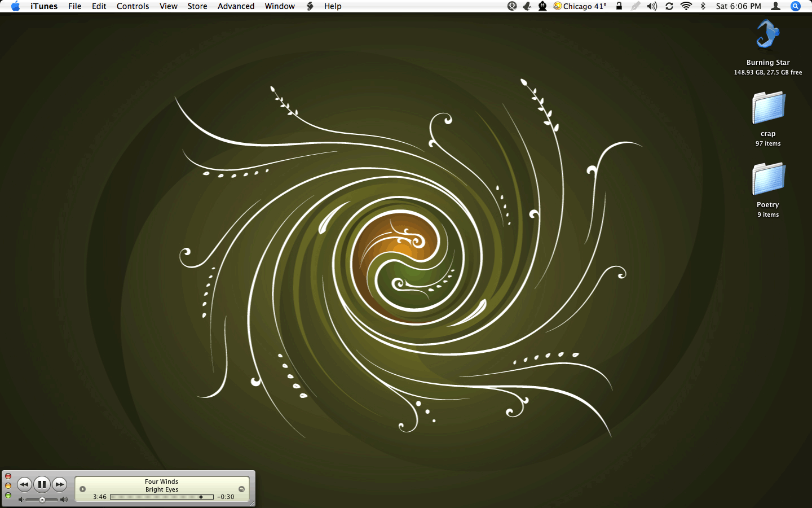Open the Bluetooth menu bar icon
Viewport: 812px width, 508px height.
point(703,6)
